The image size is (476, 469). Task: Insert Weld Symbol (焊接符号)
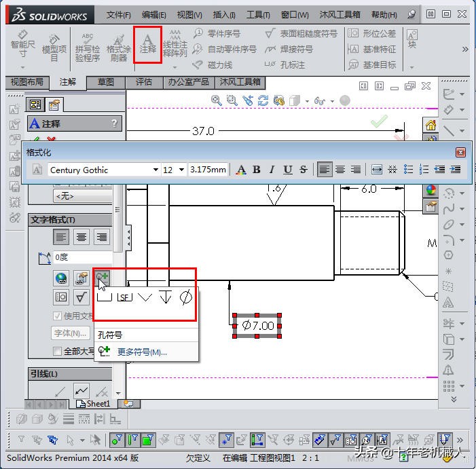[x=289, y=49]
